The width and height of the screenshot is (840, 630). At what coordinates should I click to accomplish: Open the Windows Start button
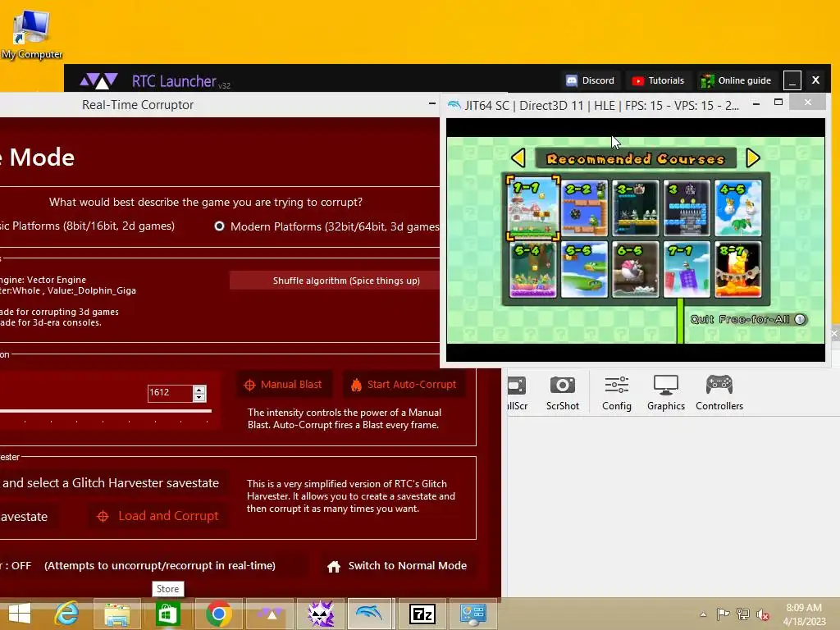[20, 614]
